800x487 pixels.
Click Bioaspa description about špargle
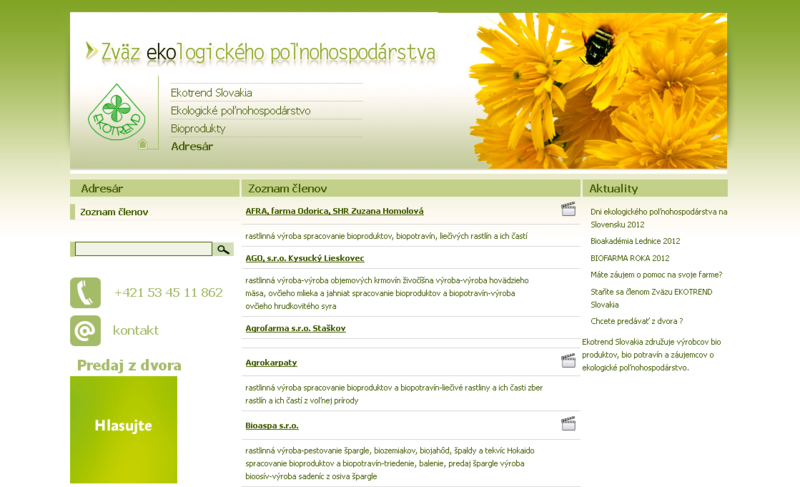click(390, 464)
